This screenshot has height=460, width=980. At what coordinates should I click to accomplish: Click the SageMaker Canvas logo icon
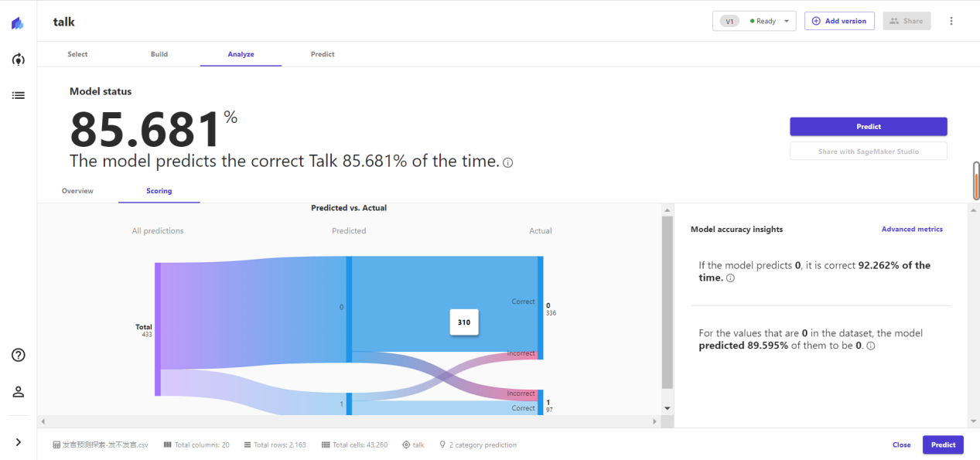point(18,23)
